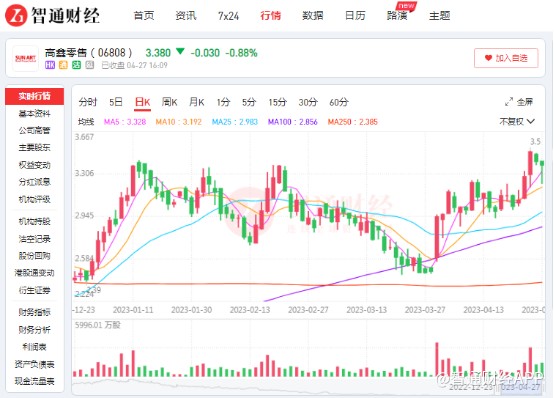Click the orange 通 badge icon
The width and height of the screenshot is (554, 398).
tap(63, 65)
